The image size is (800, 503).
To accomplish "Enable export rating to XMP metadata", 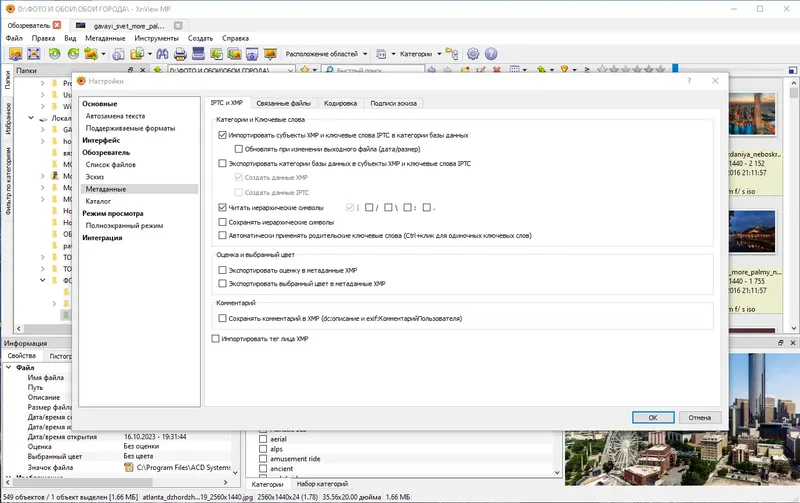I will [x=222, y=270].
